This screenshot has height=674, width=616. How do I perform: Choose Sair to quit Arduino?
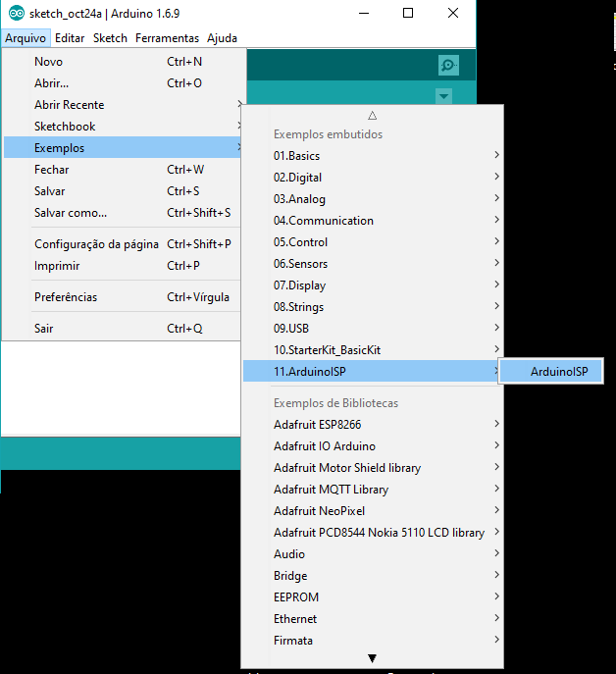pos(122,328)
